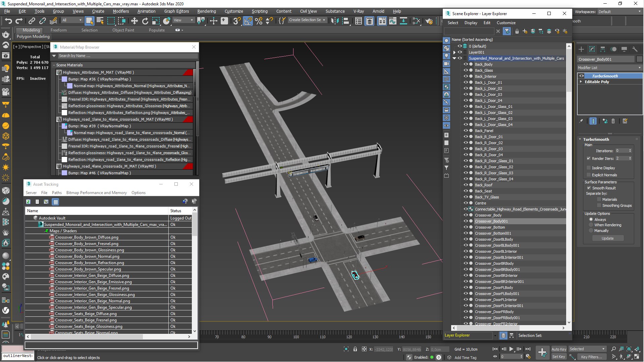Screen dimensions: 644x362
Task: Toggle the Layer Explorer lock cell edit icon
Action: [517, 31]
